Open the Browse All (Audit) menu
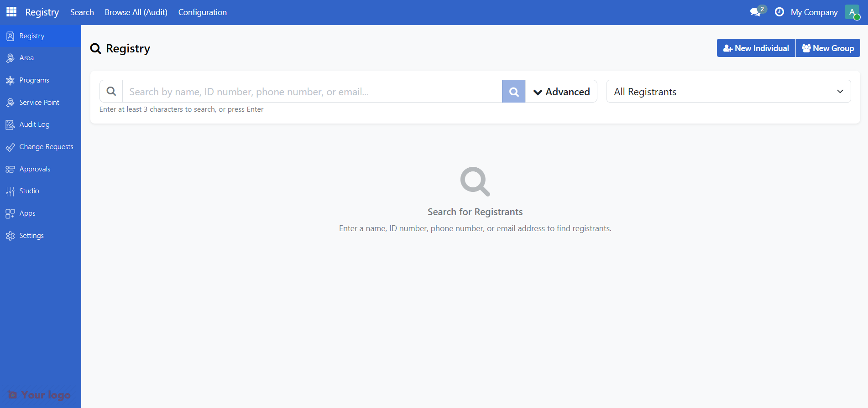 [x=136, y=12]
